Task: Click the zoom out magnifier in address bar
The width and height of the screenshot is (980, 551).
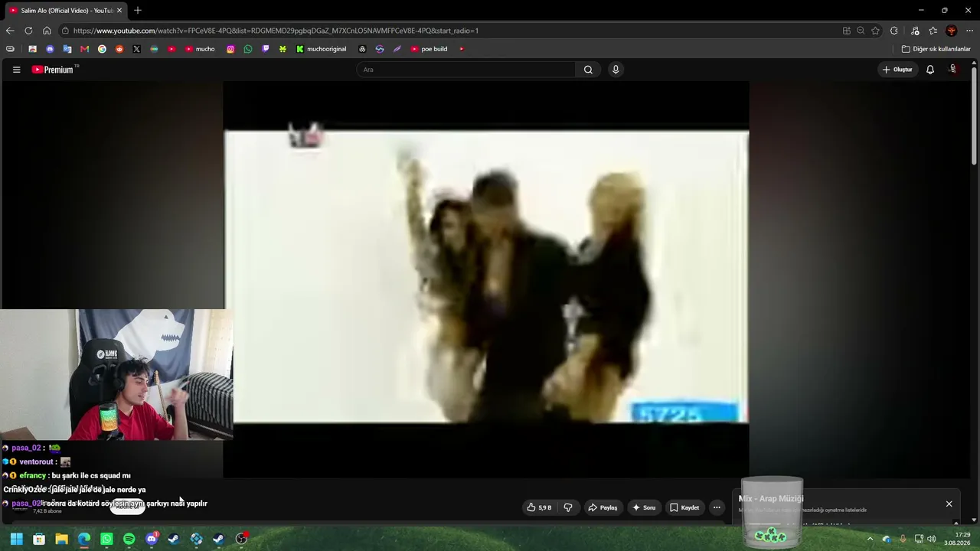Action: [861, 31]
